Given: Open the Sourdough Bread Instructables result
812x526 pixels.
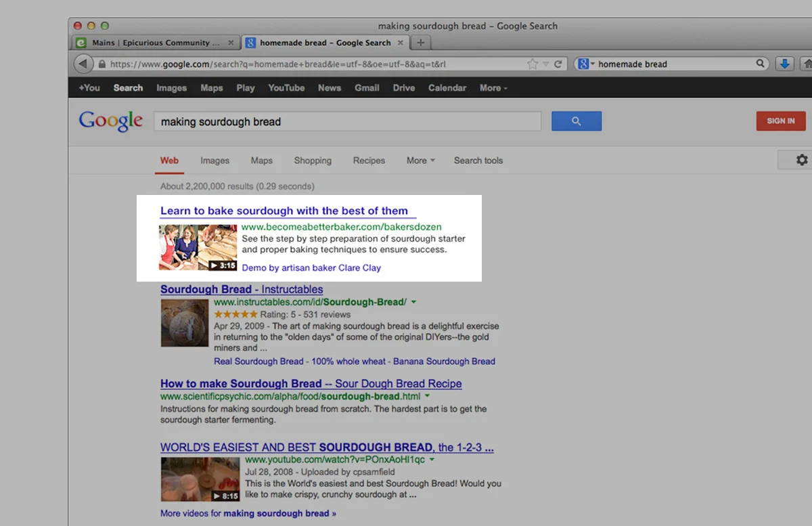Looking at the screenshot, I should (241, 289).
